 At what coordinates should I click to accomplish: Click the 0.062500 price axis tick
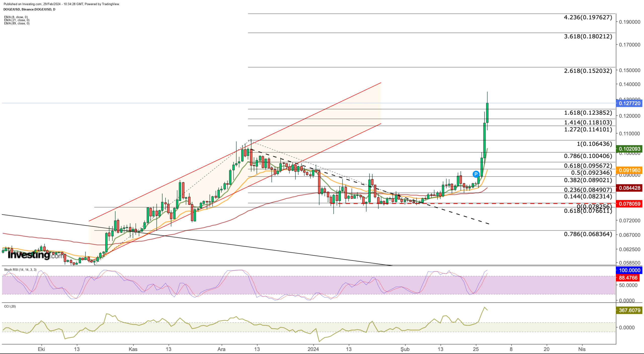[x=630, y=249]
